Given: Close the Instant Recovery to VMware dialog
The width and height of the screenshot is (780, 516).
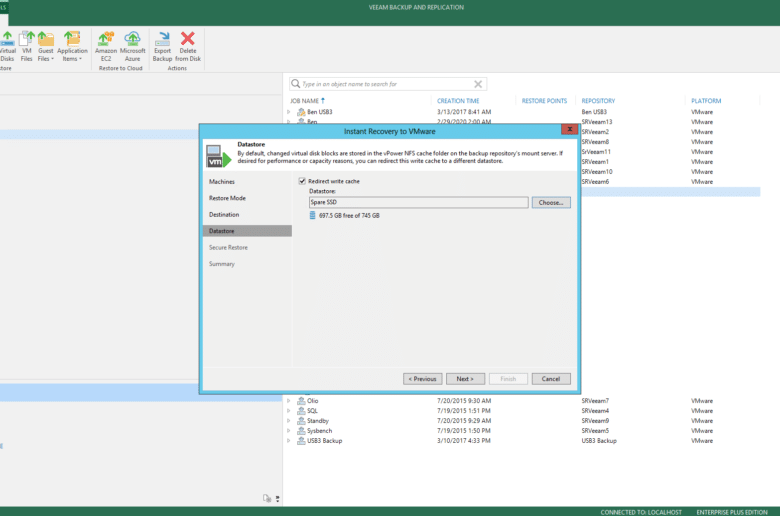Looking at the screenshot, I should pyautogui.click(x=569, y=129).
